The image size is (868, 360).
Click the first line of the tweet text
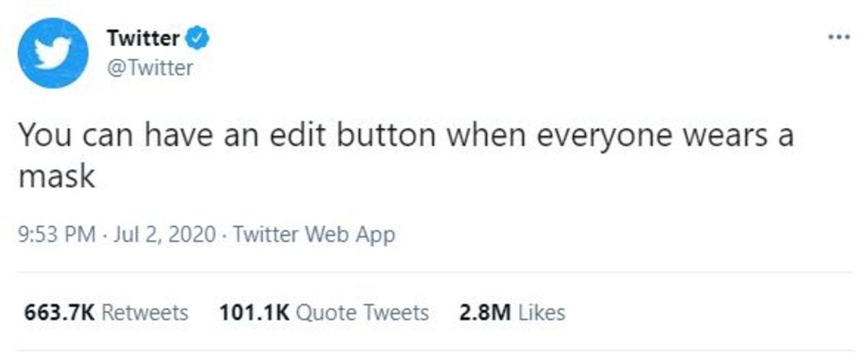(405, 136)
